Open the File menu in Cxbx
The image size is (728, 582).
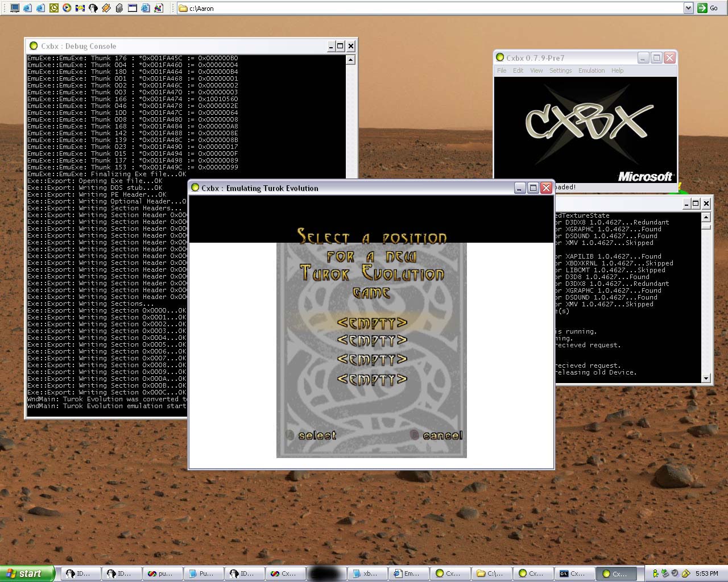point(502,70)
